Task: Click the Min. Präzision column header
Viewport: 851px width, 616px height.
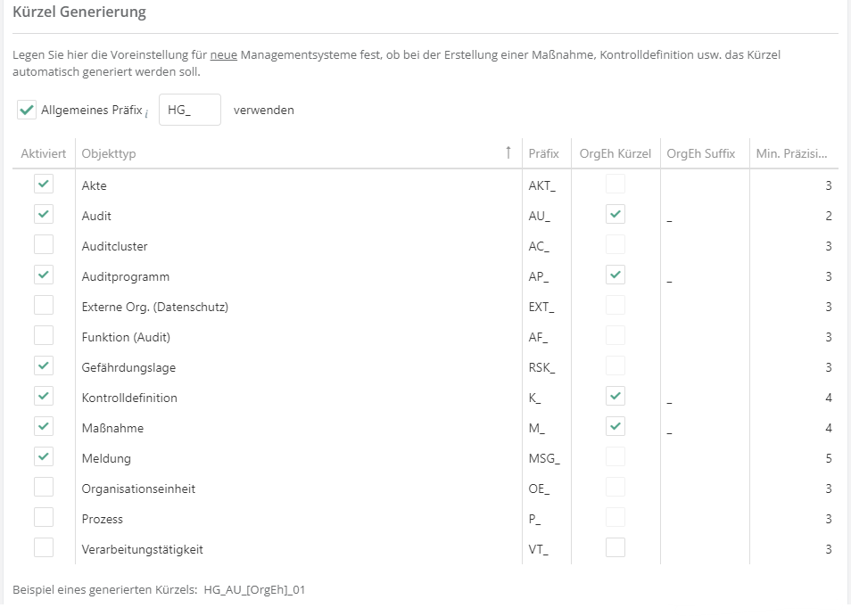Action: (790, 153)
